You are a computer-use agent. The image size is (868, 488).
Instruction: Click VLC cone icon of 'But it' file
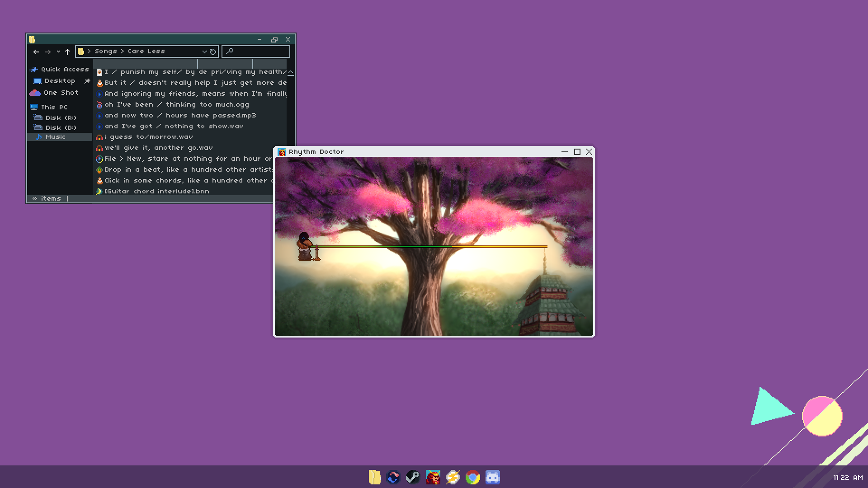(99, 83)
